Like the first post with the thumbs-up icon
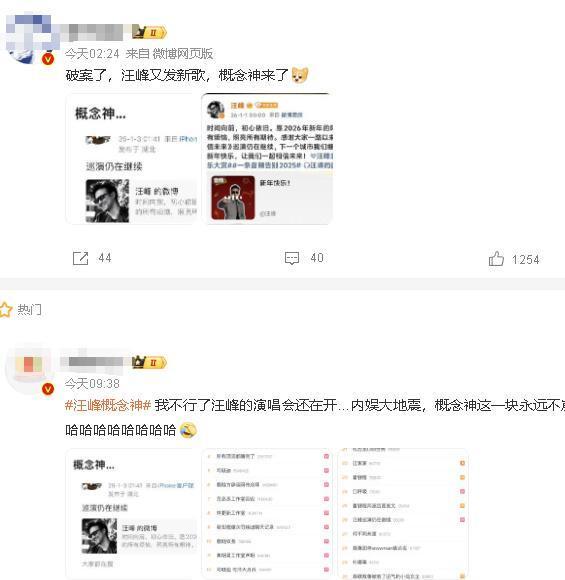565x580 pixels. pyautogui.click(x=496, y=259)
